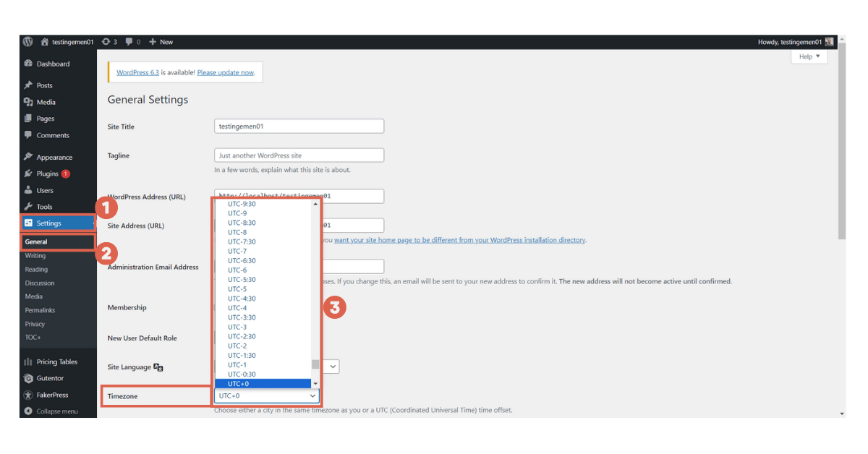Click the Plugins icon showing one notification
The width and height of the screenshot is (868, 454).
click(x=27, y=174)
